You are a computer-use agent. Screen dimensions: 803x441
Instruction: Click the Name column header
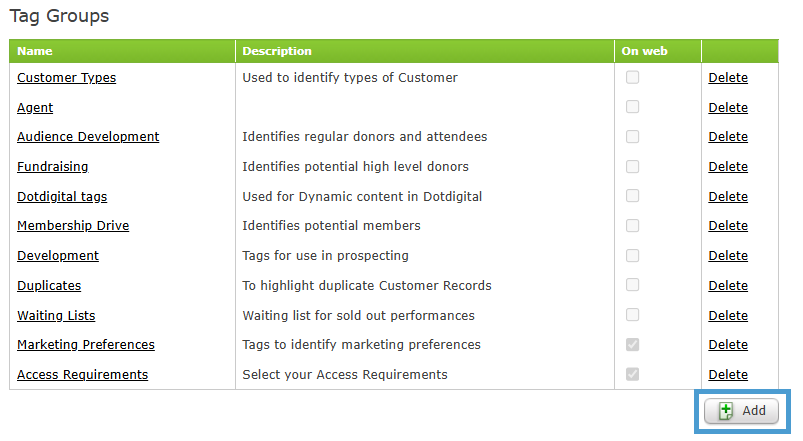click(35, 51)
